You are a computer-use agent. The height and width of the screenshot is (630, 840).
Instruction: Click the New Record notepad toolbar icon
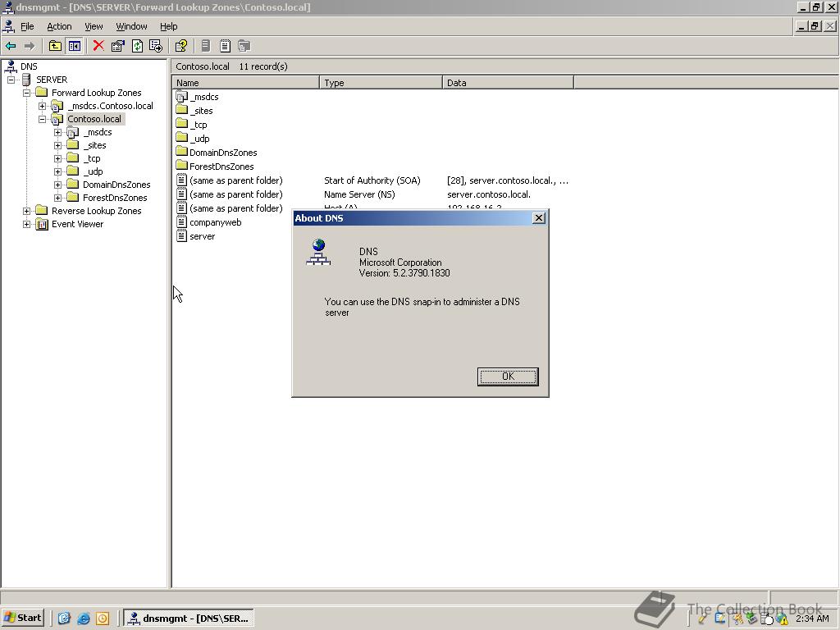[x=225, y=46]
